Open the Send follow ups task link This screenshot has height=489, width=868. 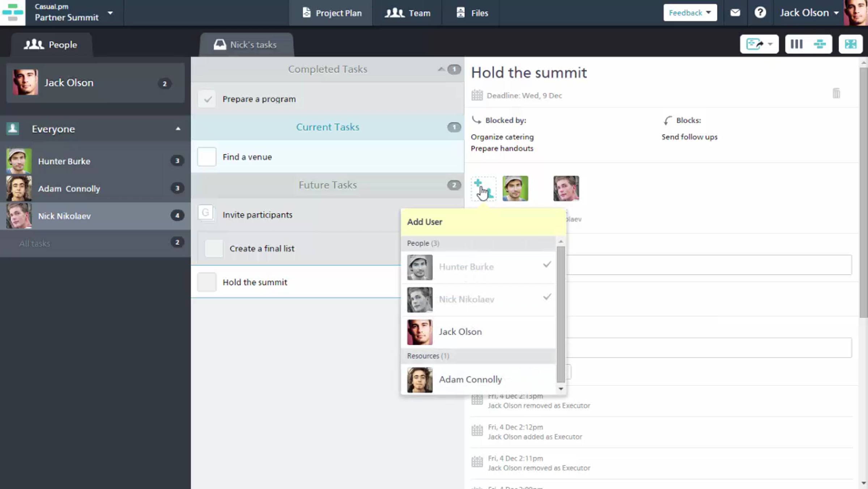click(689, 137)
